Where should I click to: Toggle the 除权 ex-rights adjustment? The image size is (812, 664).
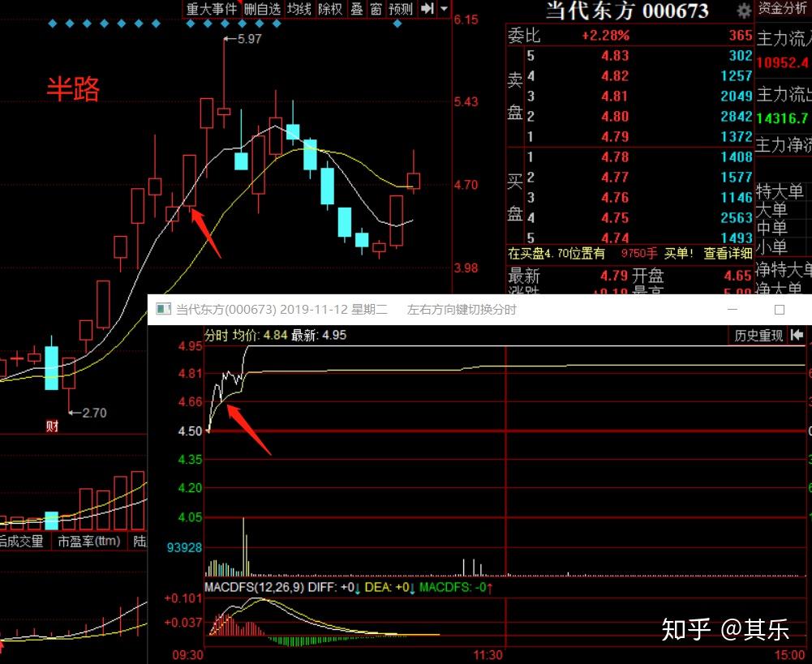click(330, 9)
